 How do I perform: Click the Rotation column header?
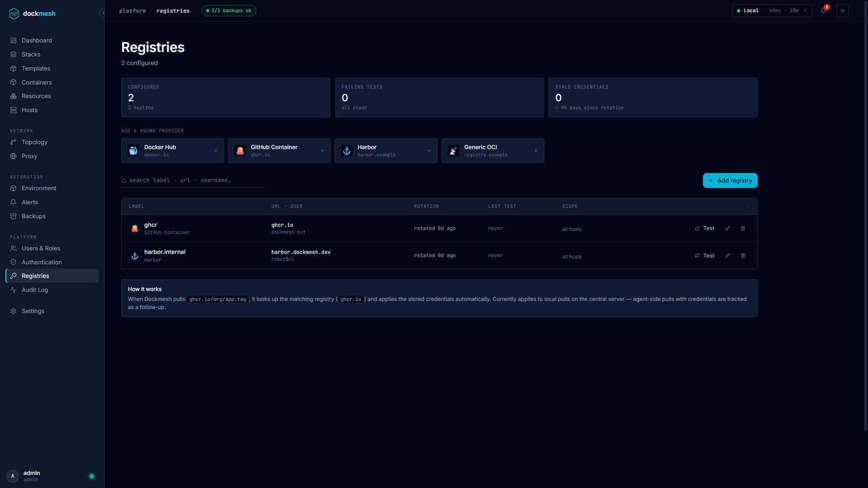426,206
